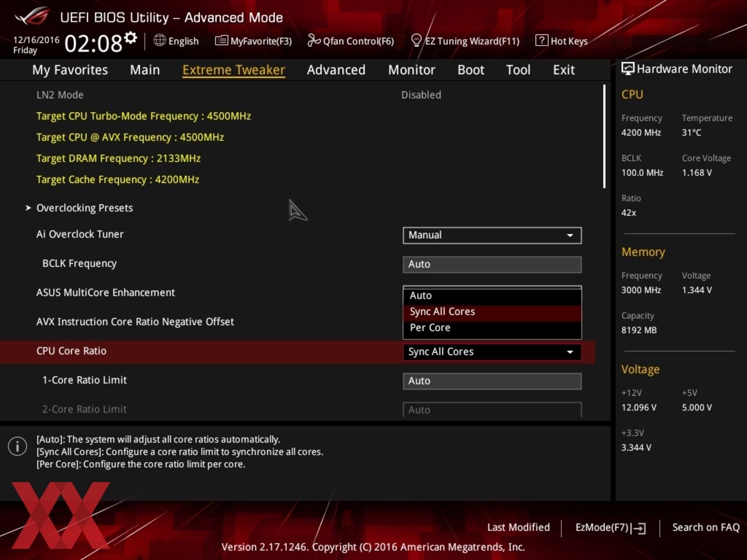The image size is (747, 560).
Task: Click the EZ Tuning Wizard lightbulb icon
Action: (416, 40)
